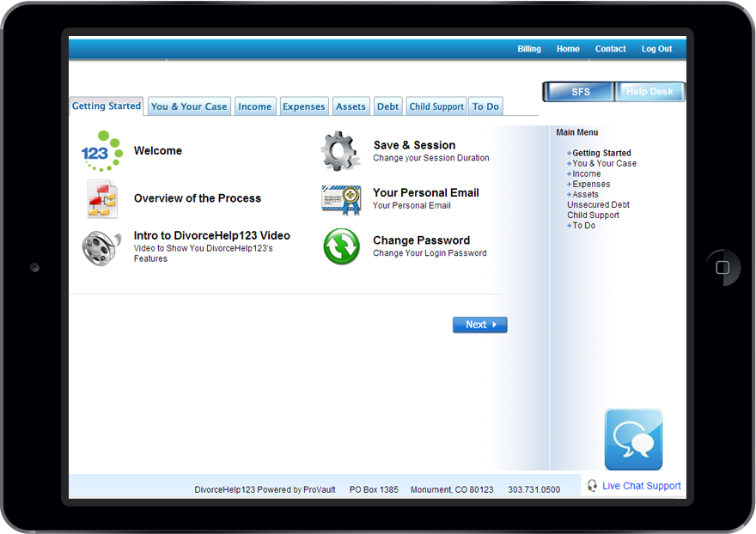The width and height of the screenshot is (756, 534).
Task: Click 'Change your Session Duration' text
Action: point(431,158)
